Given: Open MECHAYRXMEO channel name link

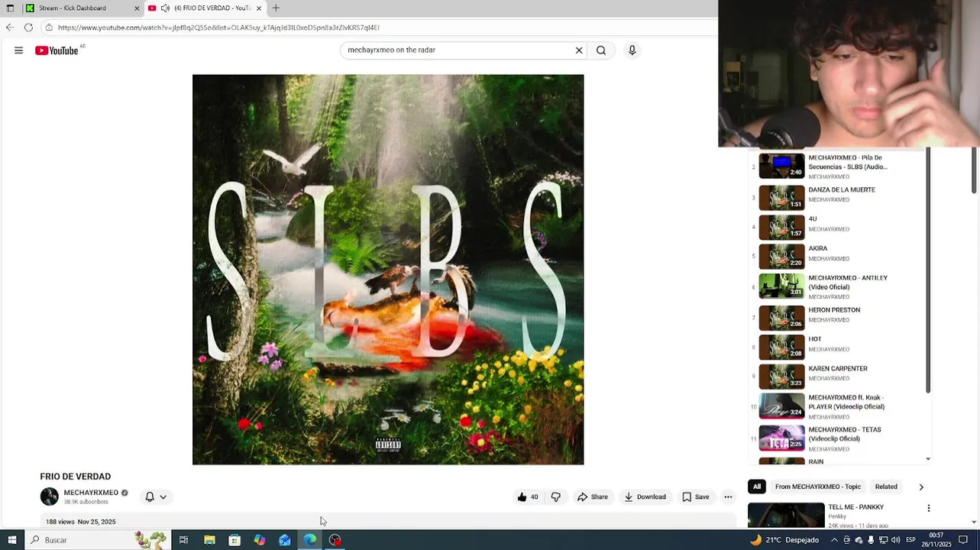Looking at the screenshot, I should pos(91,493).
